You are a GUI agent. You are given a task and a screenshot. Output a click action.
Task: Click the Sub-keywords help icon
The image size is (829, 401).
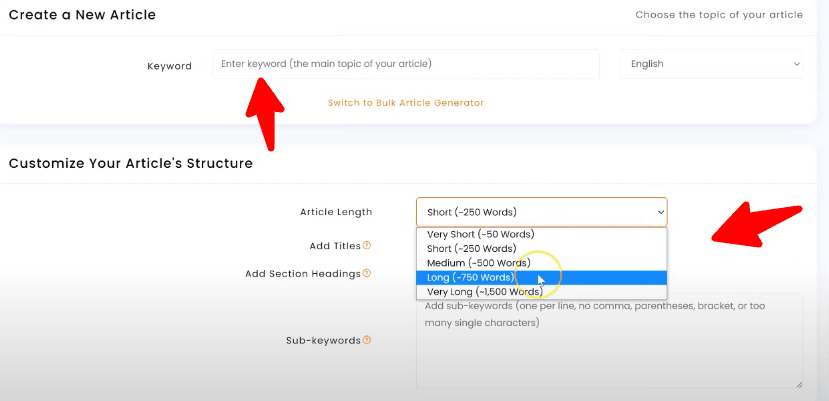(367, 340)
